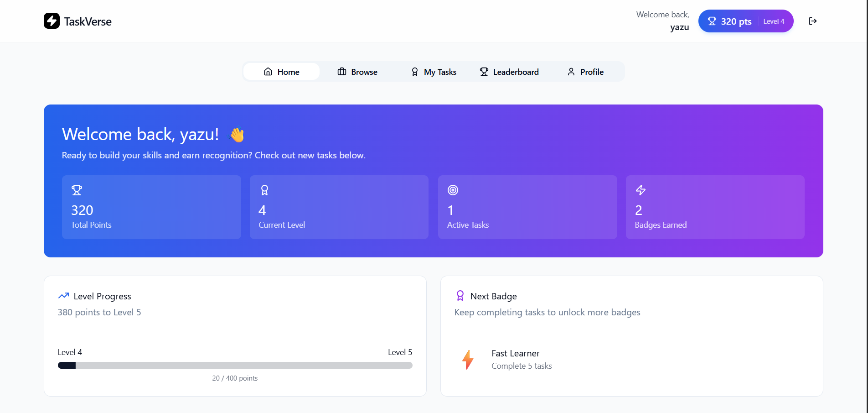This screenshot has width=868, height=413.
Task: Click the 'Fast Learner' badge title
Action: click(516, 353)
